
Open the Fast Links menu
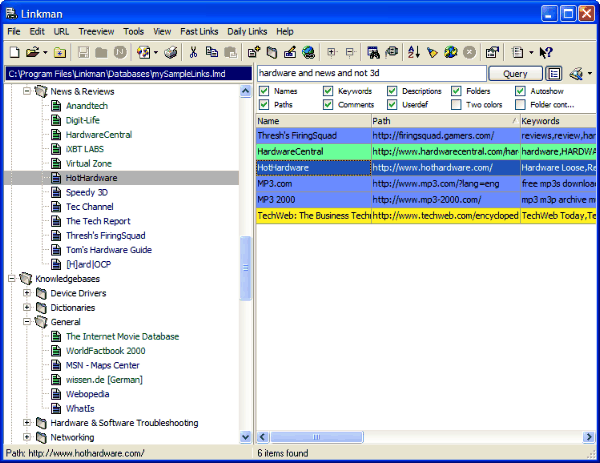coord(199,31)
